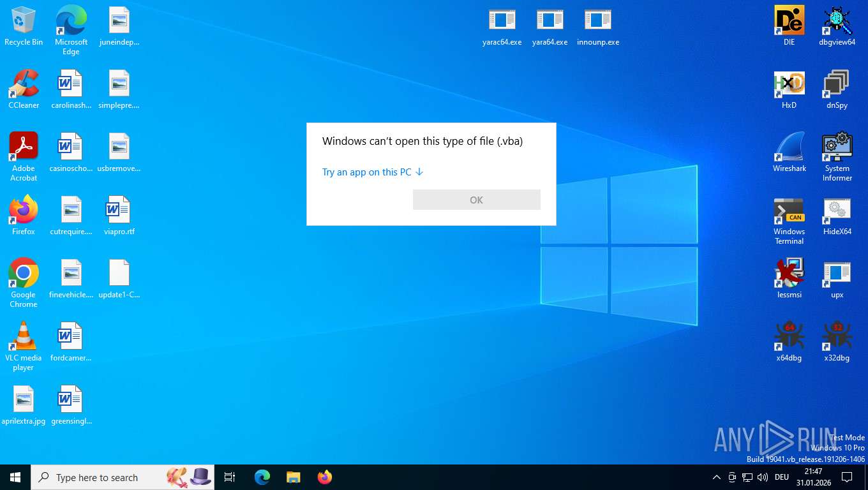The height and width of the screenshot is (490, 868).
Task: Select the dnSpy desktop shortcut
Action: (837, 89)
